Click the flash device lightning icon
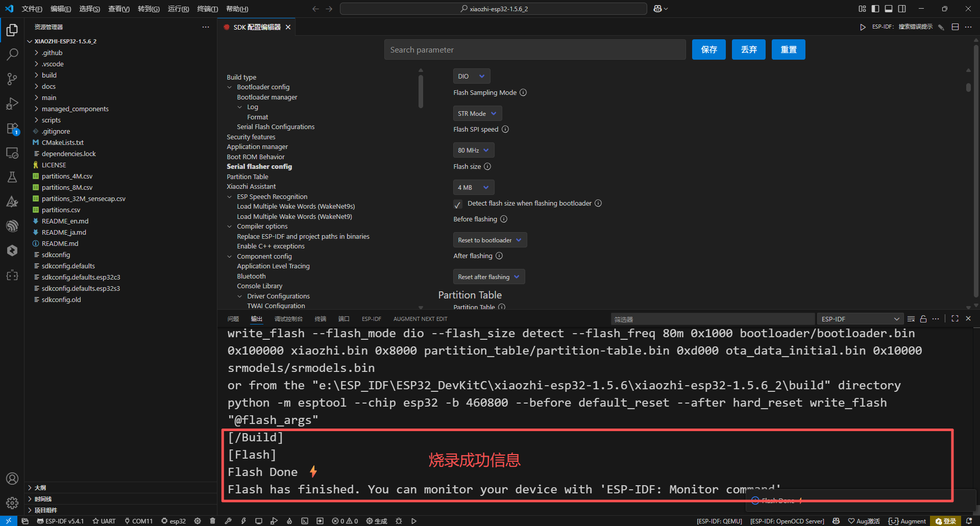The width and height of the screenshot is (980, 526). point(243,521)
